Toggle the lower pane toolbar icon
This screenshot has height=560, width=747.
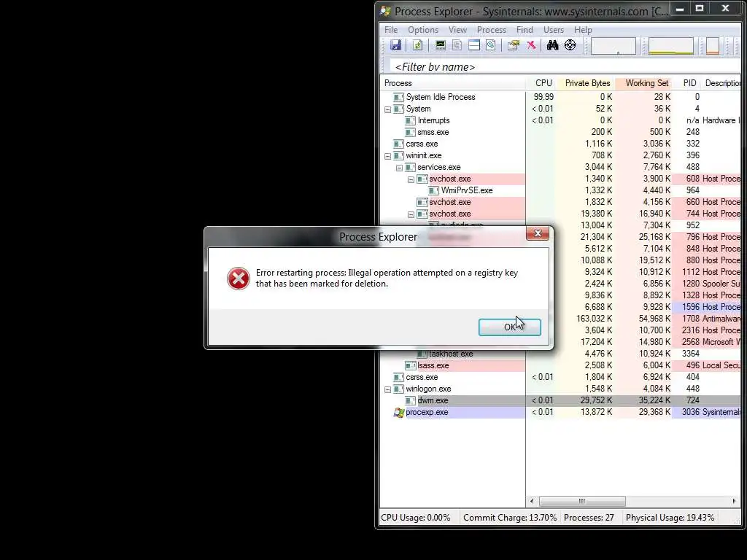pyautogui.click(x=474, y=45)
